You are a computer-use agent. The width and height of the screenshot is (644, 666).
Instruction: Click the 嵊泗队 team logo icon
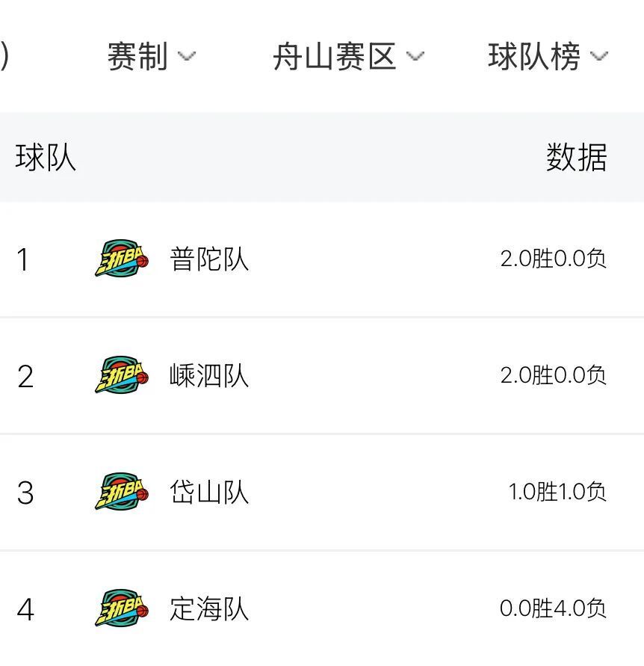(x=122, y=375)
